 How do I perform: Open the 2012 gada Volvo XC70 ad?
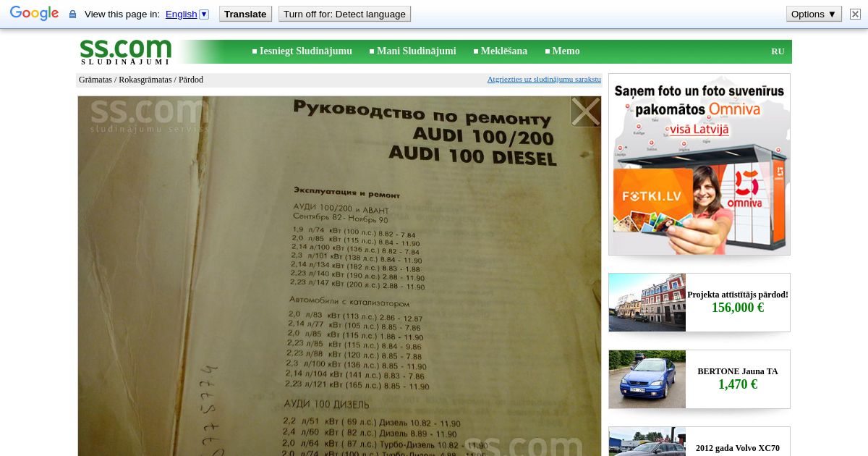(x=738, y=448)
